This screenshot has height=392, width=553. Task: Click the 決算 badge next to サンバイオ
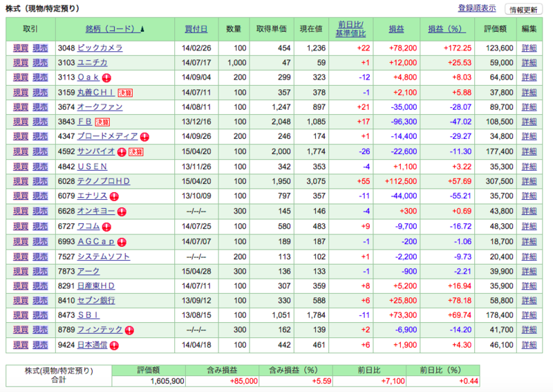[x=135, y=152]
